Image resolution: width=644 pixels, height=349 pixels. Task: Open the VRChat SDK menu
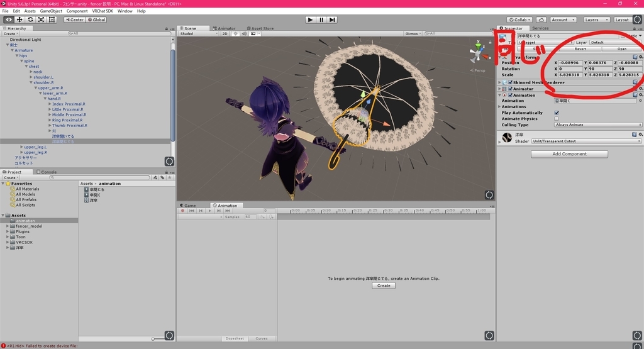tap(103, 11)
